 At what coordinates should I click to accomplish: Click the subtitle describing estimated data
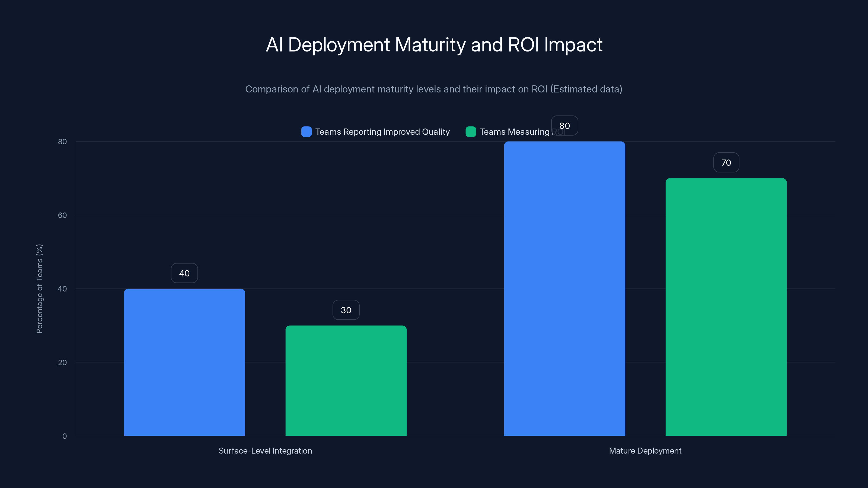point(434,89)
